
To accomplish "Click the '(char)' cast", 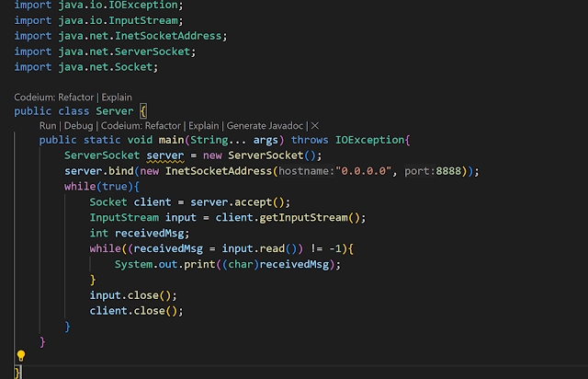I will tap(241, 264).
